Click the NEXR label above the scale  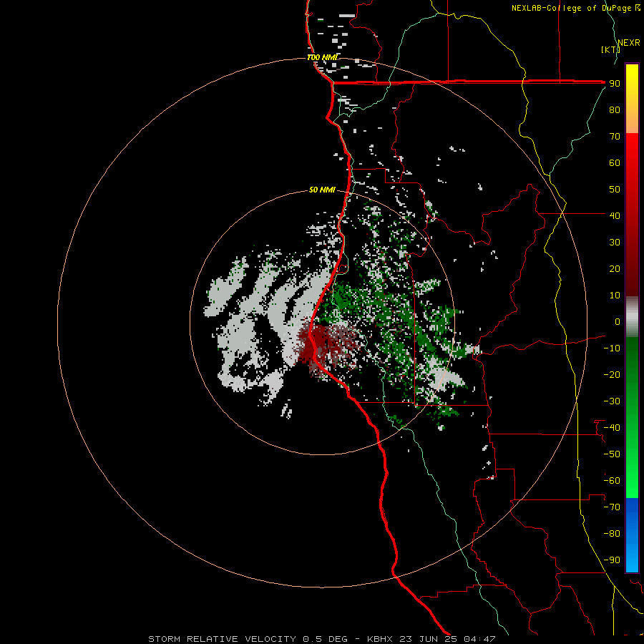pos(629,43)
